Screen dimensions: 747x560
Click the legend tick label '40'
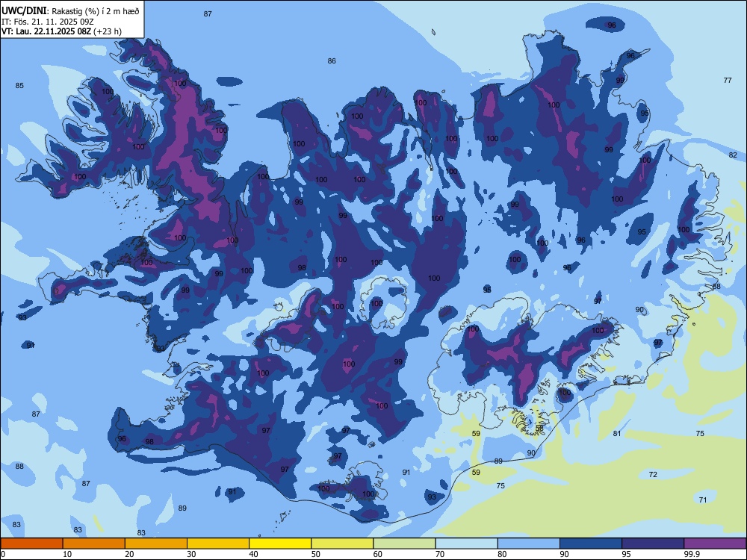[253, 554]
